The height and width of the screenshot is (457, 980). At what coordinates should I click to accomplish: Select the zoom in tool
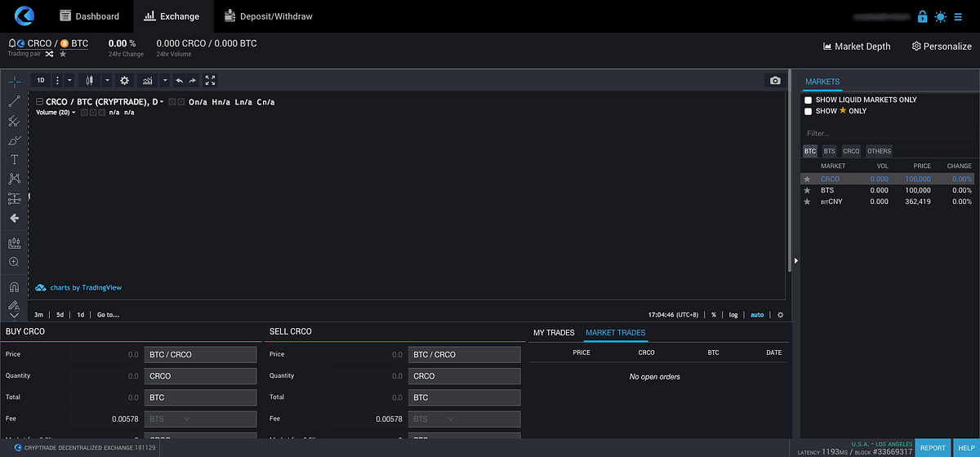tap(14, 262)
